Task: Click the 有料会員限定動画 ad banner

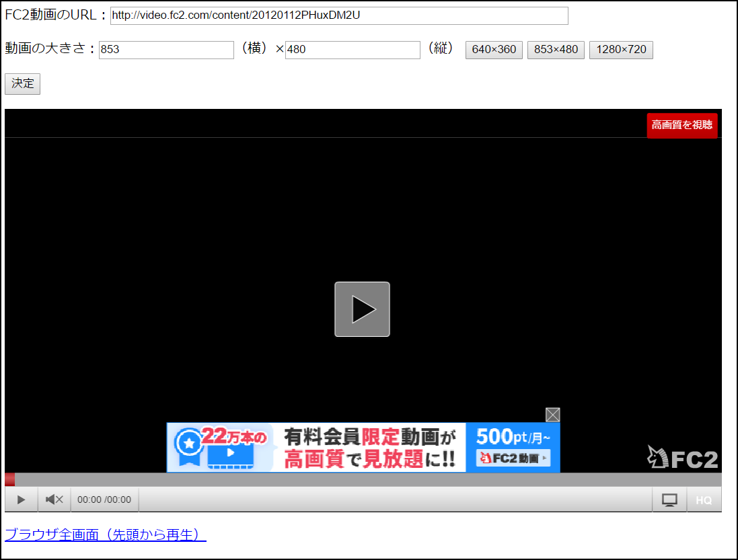Action: [363, 447]
